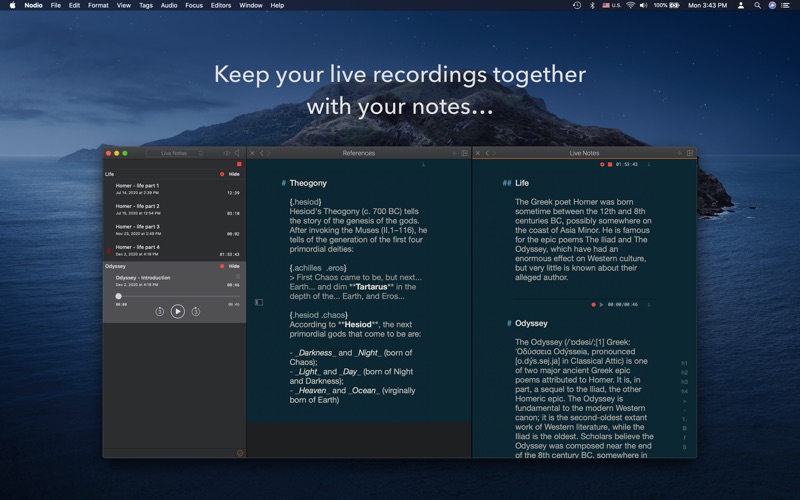Select recording Homer - life part 4
This screenshot has width=800, height=500.
[174, 250]
